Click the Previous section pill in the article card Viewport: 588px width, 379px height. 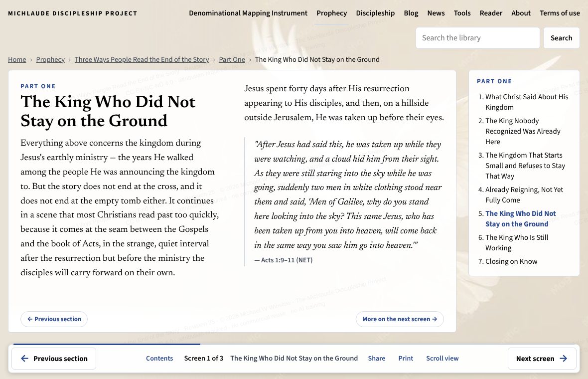[54, 319]
